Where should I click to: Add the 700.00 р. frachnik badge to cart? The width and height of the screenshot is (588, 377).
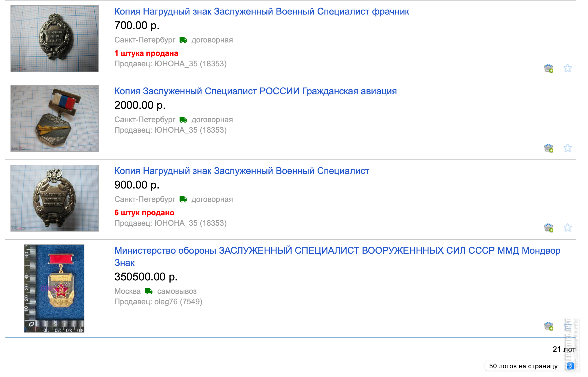pyautogui.click(x=549, y=68)
